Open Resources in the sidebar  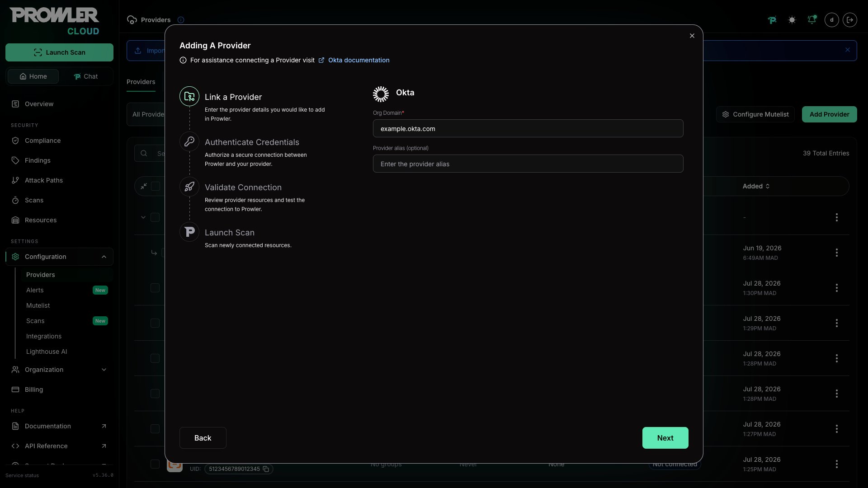[59, 220]
